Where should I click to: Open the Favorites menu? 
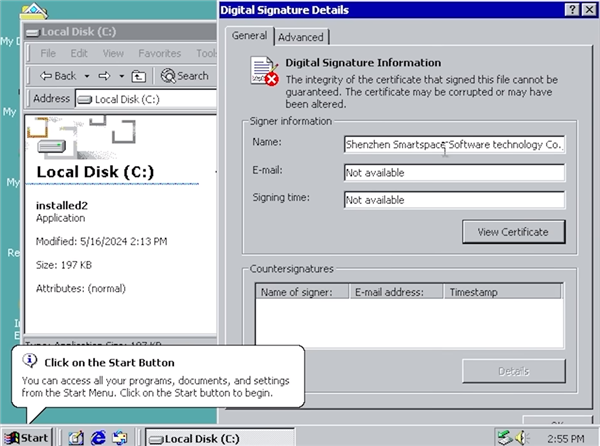tap(160, 53)
